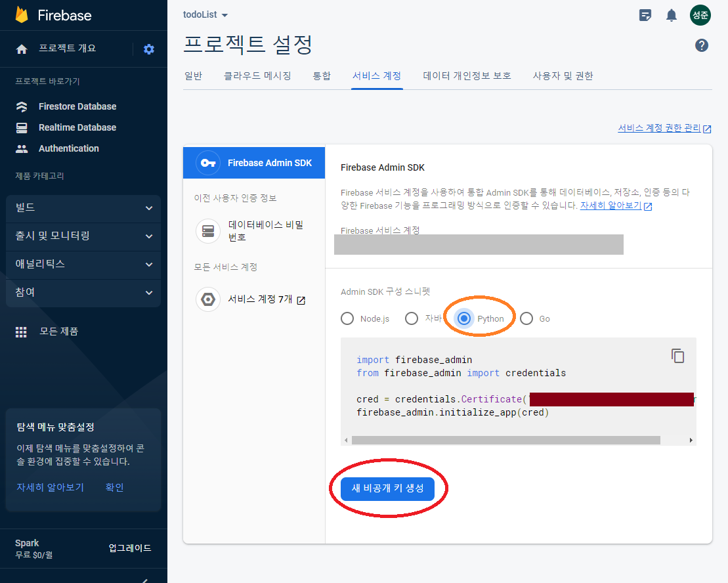Expand the 출시 및 모니터링 category
The height and width of the screenshot is (583, 728).
tap(83, 236)
